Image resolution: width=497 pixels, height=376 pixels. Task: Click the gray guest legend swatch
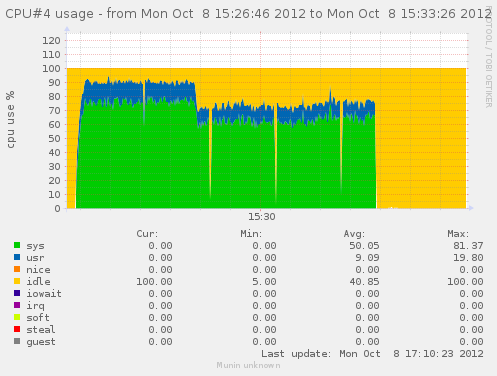17,341
